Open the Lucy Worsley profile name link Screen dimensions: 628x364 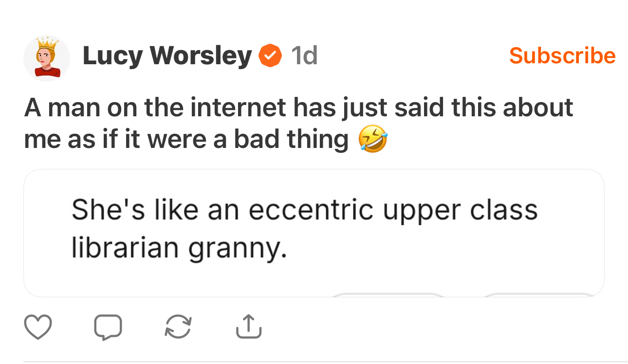click(x=167, y=56)
